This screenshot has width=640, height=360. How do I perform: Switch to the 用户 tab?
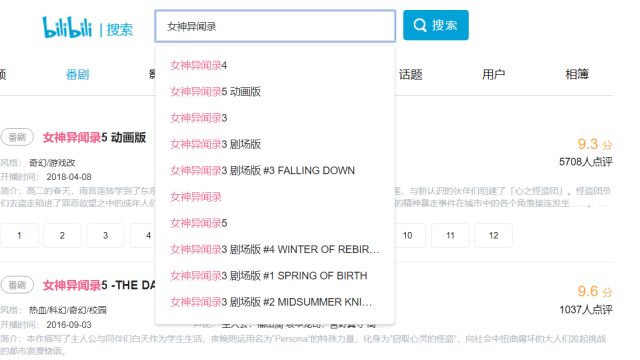coord(493,74)
